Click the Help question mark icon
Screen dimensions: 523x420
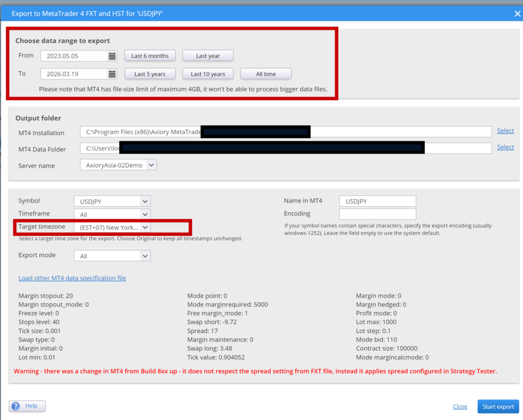17,406
